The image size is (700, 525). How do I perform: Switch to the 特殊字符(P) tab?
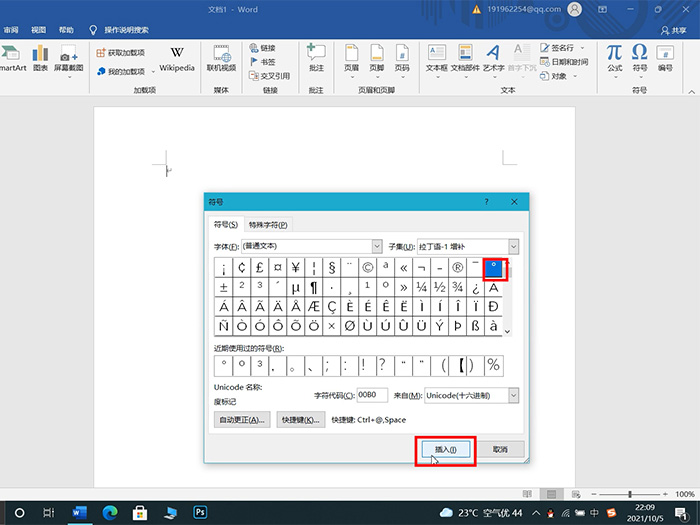click(x=268, y=225)
